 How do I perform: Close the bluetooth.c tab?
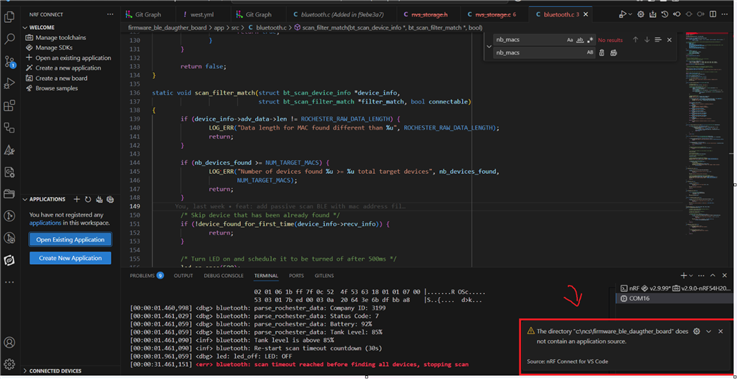(586, 15)
